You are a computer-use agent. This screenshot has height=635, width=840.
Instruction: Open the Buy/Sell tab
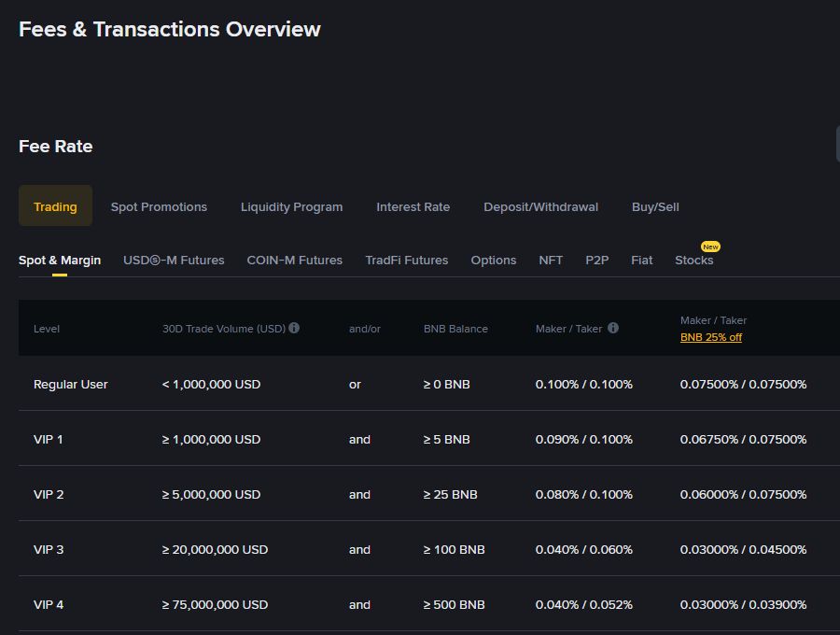[x=655, y=207]
